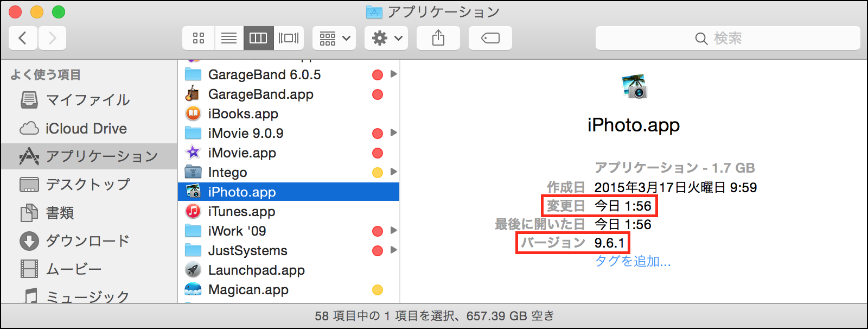Switch to column view
The width and height of the screenshot is (868, 329).
click(258, 38)
